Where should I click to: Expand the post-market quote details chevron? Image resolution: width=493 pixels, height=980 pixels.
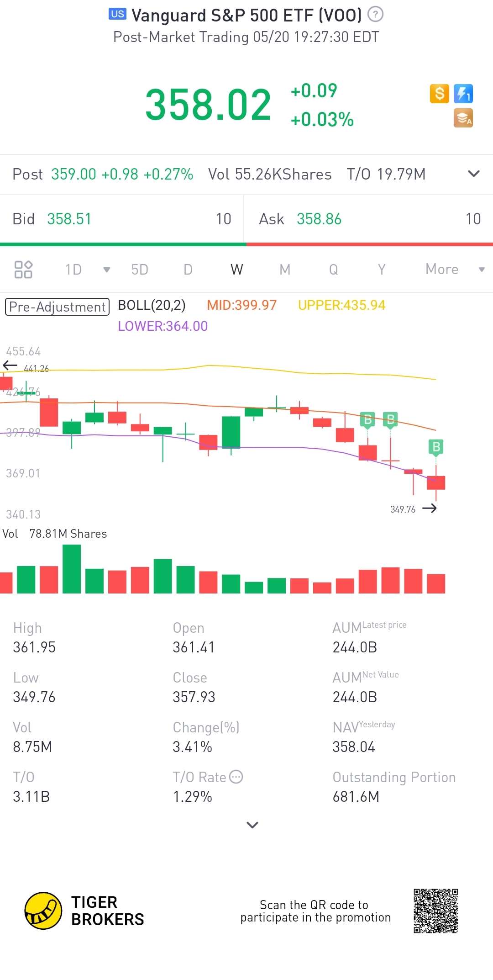point(474,174)
